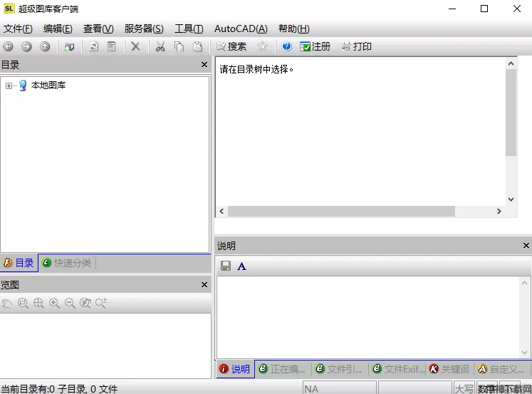
Task: Switch to the 目录 tab
Action: pyautogui.click(x=19, y=263)
